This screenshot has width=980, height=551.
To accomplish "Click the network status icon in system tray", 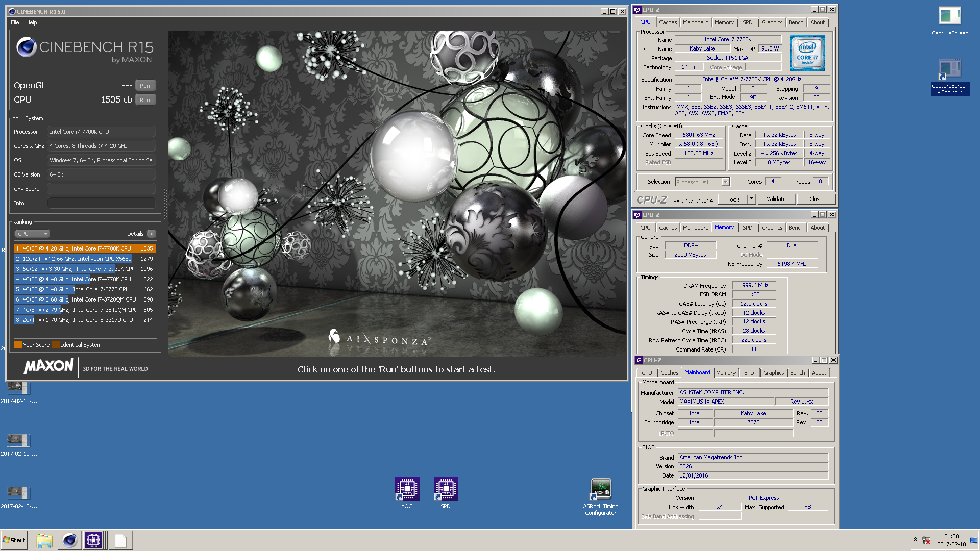I will click(x=926, y=540).
